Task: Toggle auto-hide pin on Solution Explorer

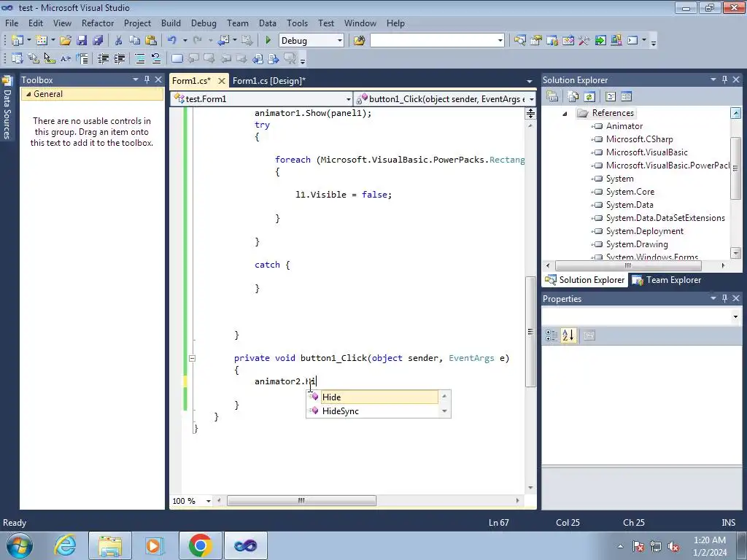Action: click(724, 79)
